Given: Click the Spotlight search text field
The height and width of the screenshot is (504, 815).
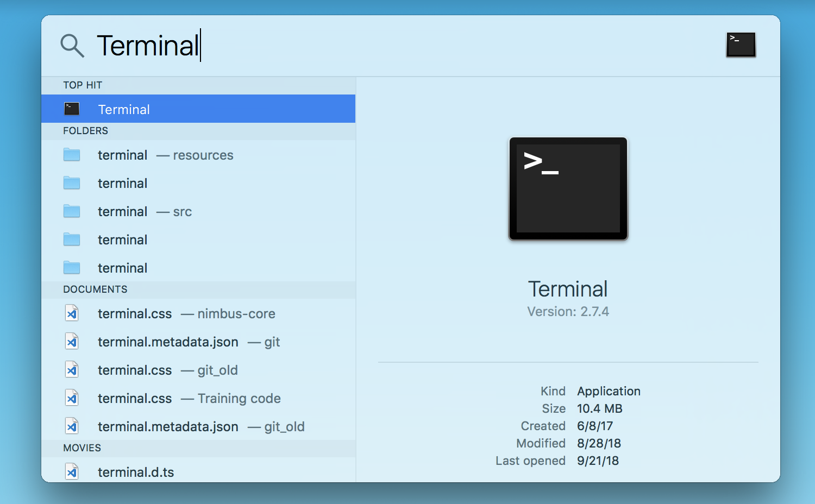Looking at the screenshot, I should coord(380,46).
